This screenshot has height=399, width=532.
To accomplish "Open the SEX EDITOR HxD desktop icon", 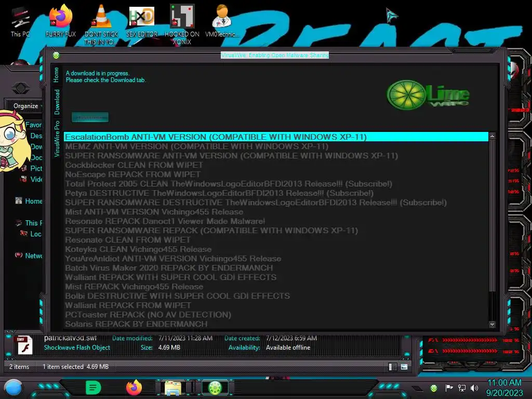I will point(142,21).
